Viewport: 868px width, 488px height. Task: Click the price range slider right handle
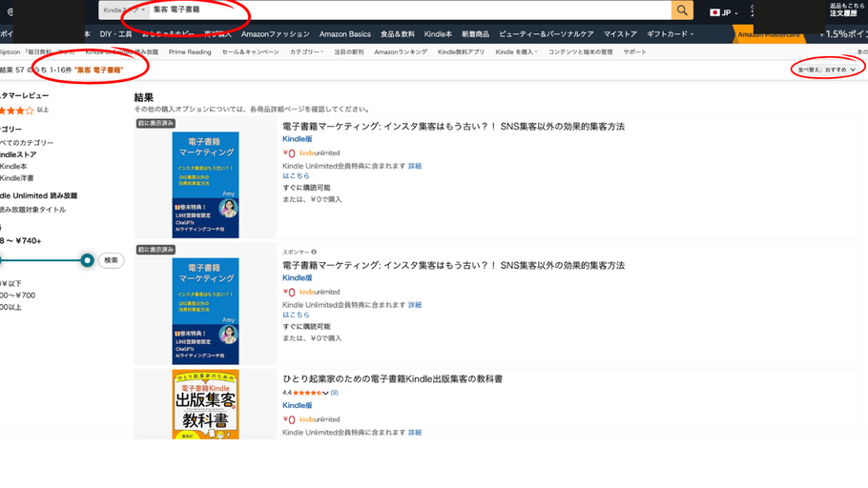[87, 260]
